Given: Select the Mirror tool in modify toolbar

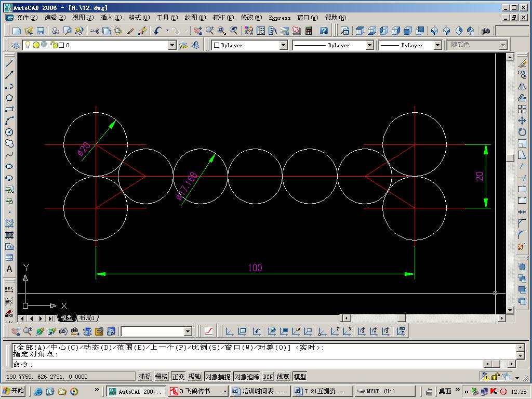Looking at the screenshot, I should (x=522, y=86).
